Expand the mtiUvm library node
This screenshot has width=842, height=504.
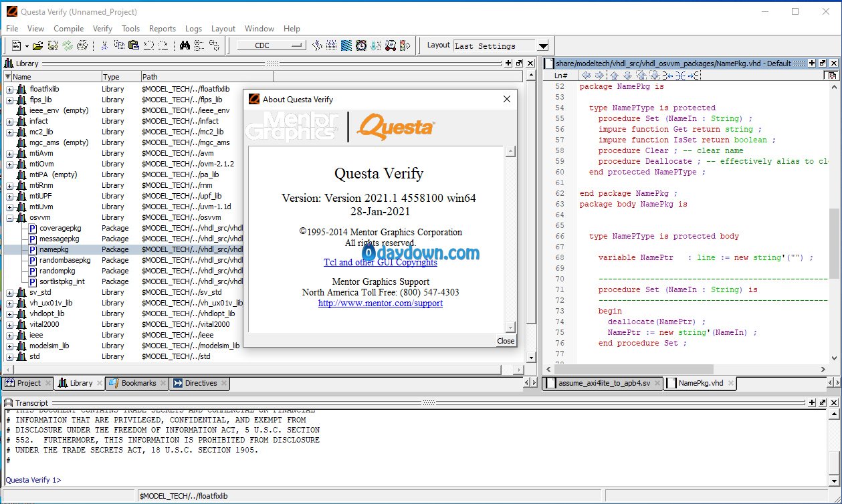[x=9, y=207]
